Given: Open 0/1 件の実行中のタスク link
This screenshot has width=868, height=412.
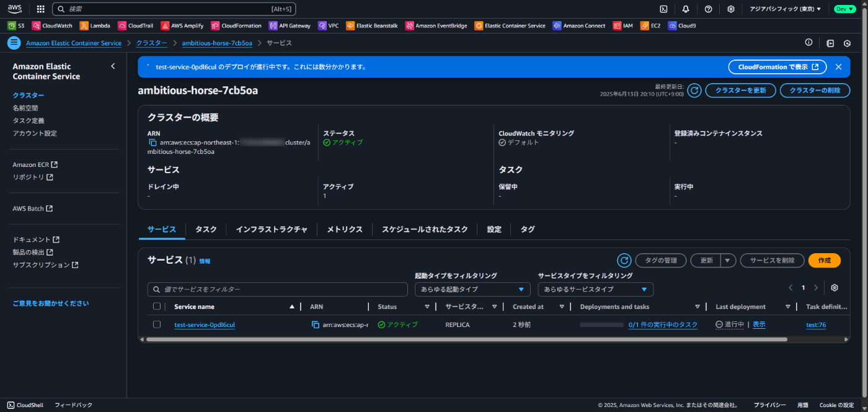Looking at the screenshot, I should (x=663, y=325).
